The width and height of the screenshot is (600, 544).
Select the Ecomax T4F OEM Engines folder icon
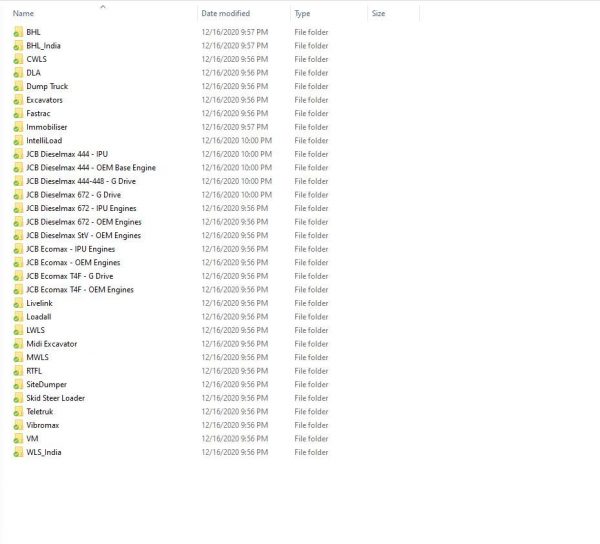(18, 290)
